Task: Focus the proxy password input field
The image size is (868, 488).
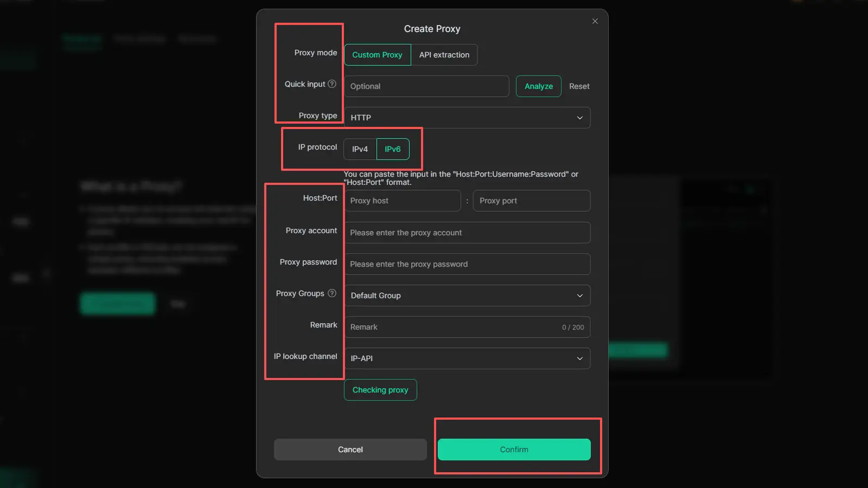Action: point(467,264)
